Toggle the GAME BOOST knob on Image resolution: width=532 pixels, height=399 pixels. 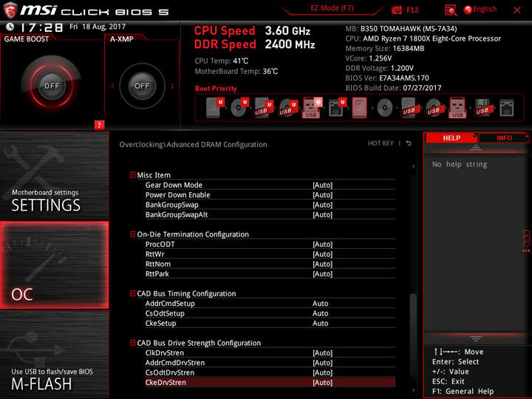pos(52,86)
